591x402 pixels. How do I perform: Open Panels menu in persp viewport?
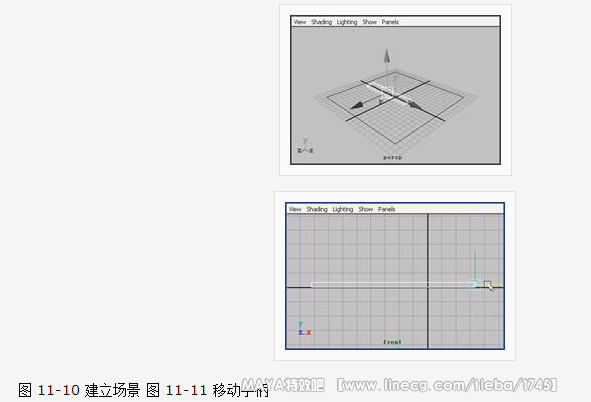point(390,22)
